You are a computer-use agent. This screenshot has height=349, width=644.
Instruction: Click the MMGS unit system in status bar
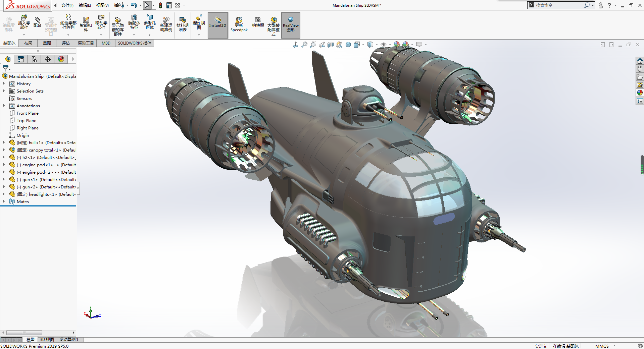[602, 346]
